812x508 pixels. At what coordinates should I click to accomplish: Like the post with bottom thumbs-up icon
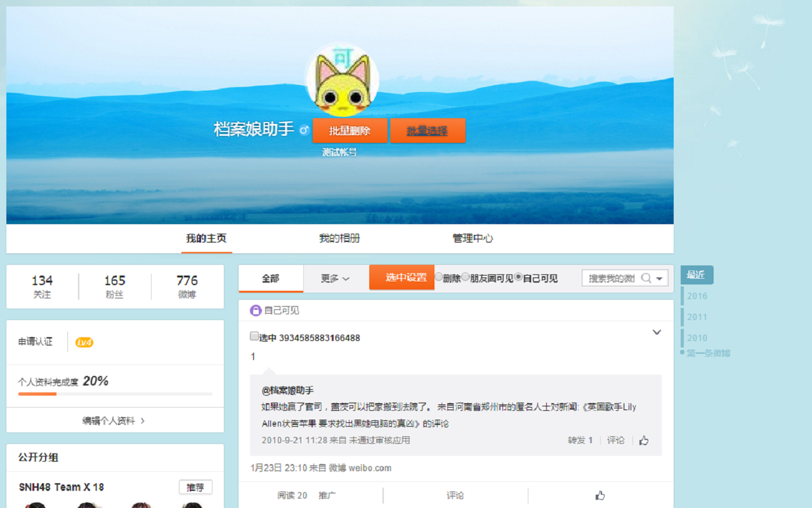click(x=600, y=495)
